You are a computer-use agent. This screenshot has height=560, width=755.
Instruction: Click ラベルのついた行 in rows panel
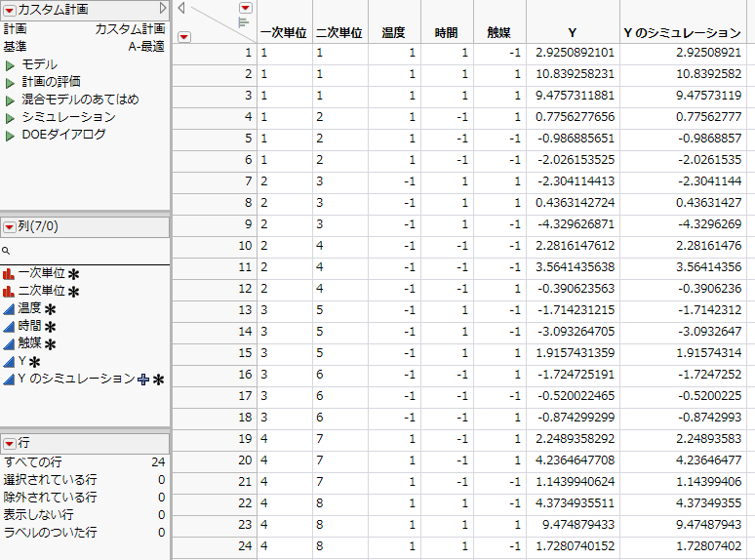(x=50, y=532)
